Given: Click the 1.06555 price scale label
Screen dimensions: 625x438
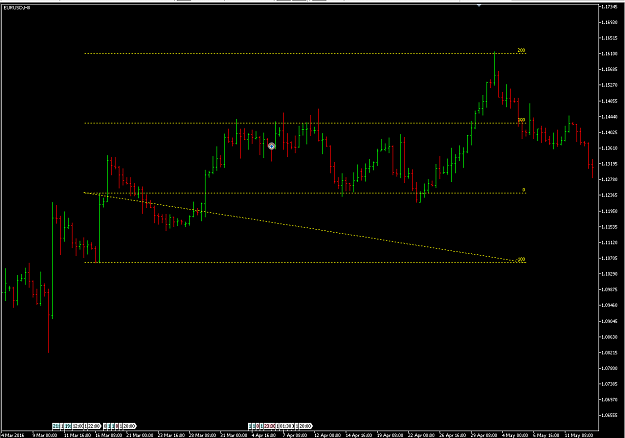Looking at the screenshot, I should [x=609, y=415].
